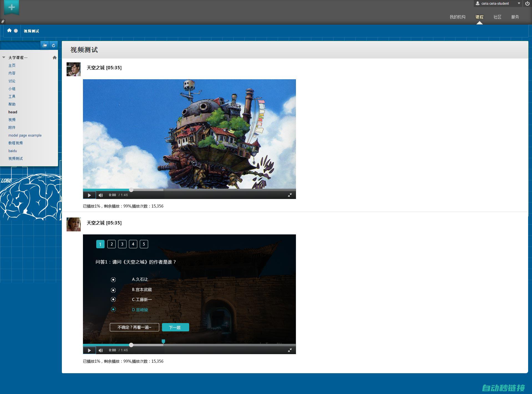Click second 天空之城 [05:35] title
Viewport: 532px width, 394px height.
(x=104, y=223)
